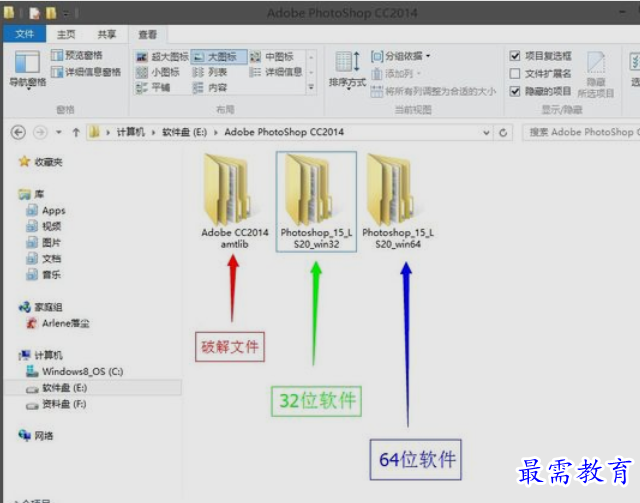Choose 超大图标 layout
The height and width of the screenshot is (503, 640).
tap(162, 57)
